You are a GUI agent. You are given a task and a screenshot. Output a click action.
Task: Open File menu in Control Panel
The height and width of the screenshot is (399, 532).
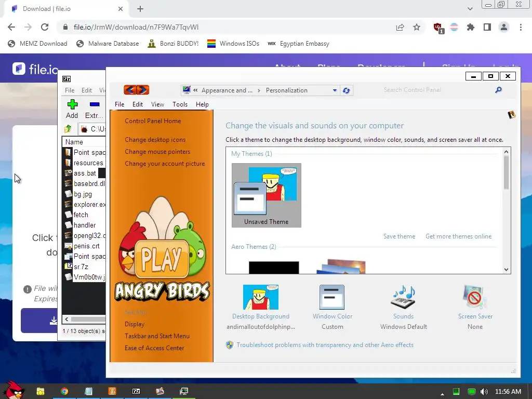point(119,104)
